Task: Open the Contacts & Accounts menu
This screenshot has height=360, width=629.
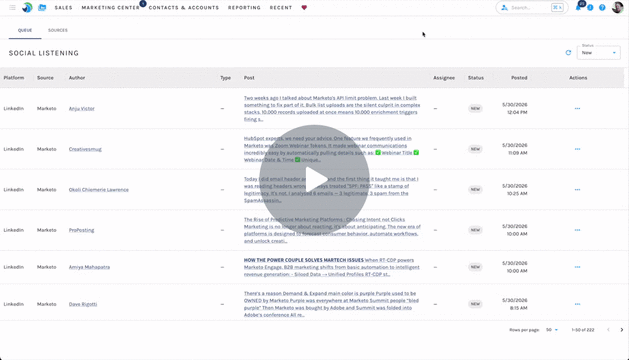Action: pos(184,8)
